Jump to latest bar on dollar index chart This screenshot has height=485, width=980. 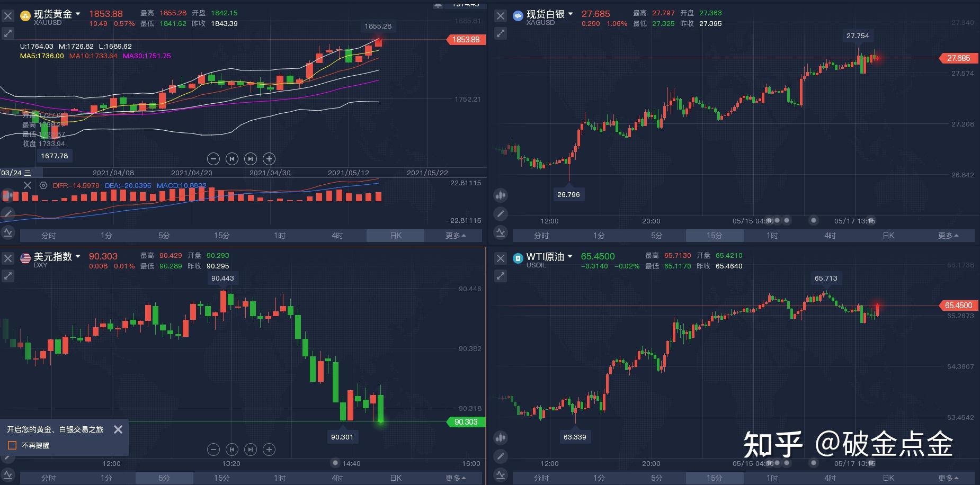[251, 450]
